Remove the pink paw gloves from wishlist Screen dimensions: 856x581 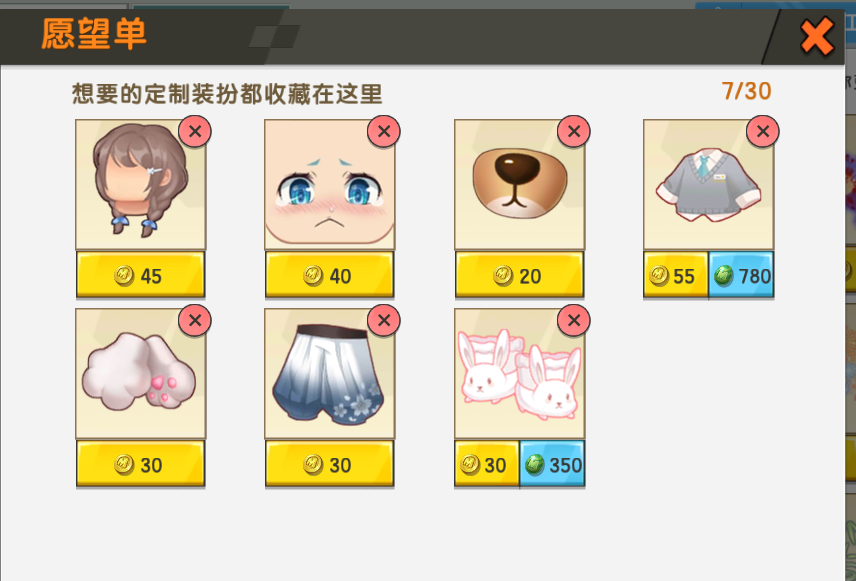pos(194,320)
